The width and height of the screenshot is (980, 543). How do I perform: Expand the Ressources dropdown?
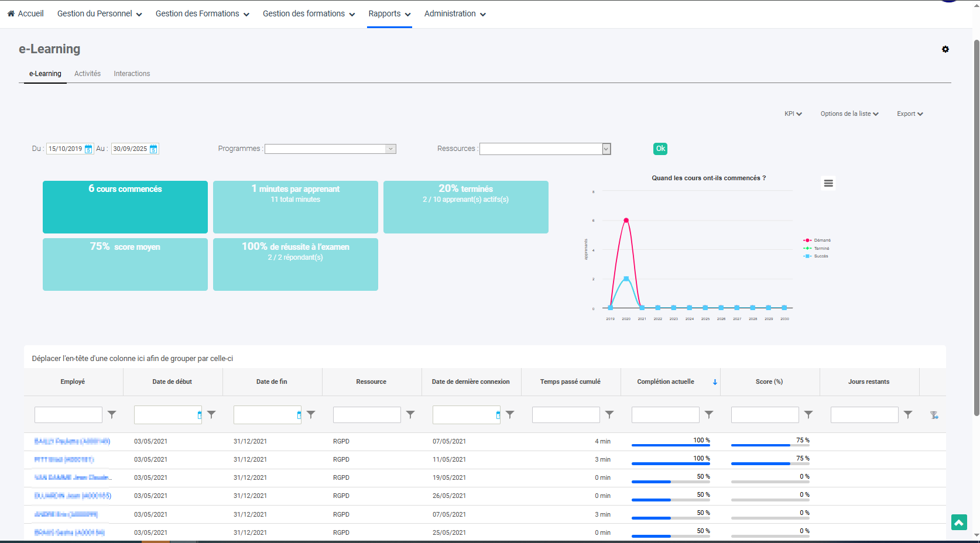tap(606, 149)
